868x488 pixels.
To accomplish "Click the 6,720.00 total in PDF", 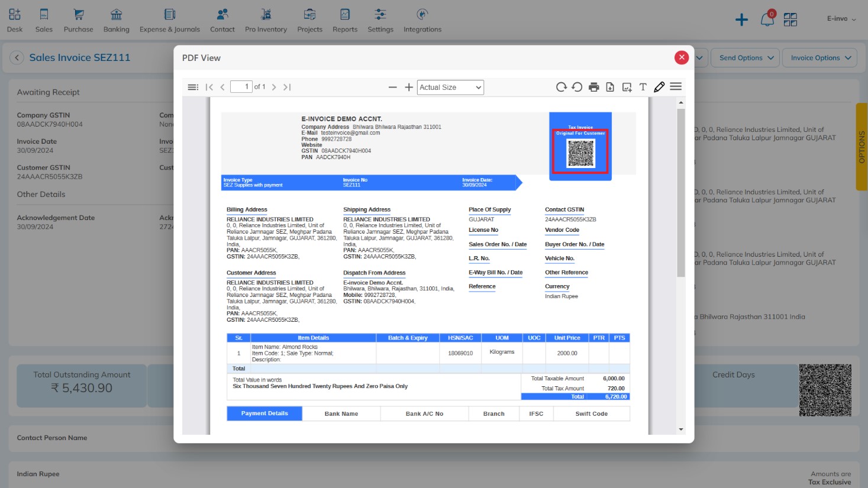I will tap(616, 397).
